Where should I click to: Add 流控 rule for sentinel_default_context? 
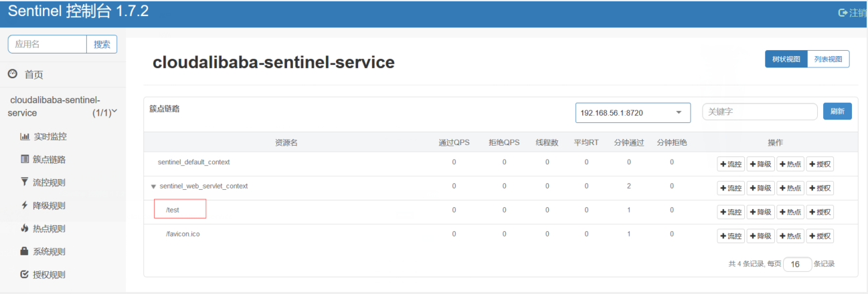click(731, 164)
